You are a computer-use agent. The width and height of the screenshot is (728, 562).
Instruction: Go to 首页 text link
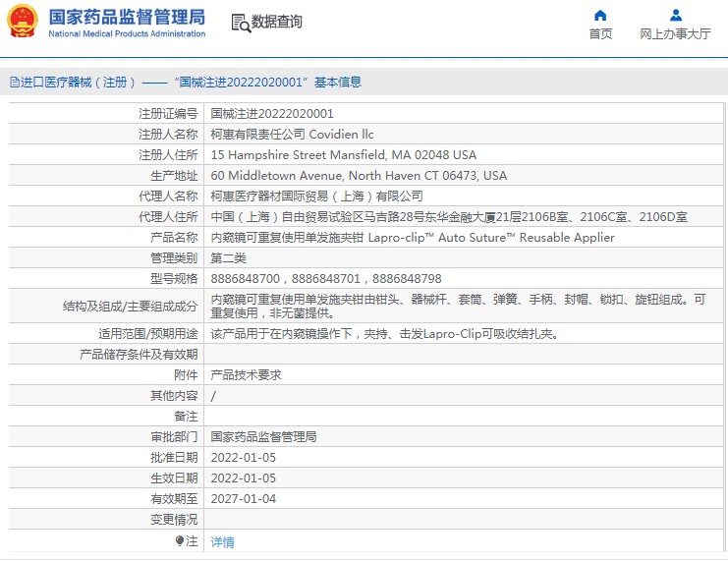(600, 34)
